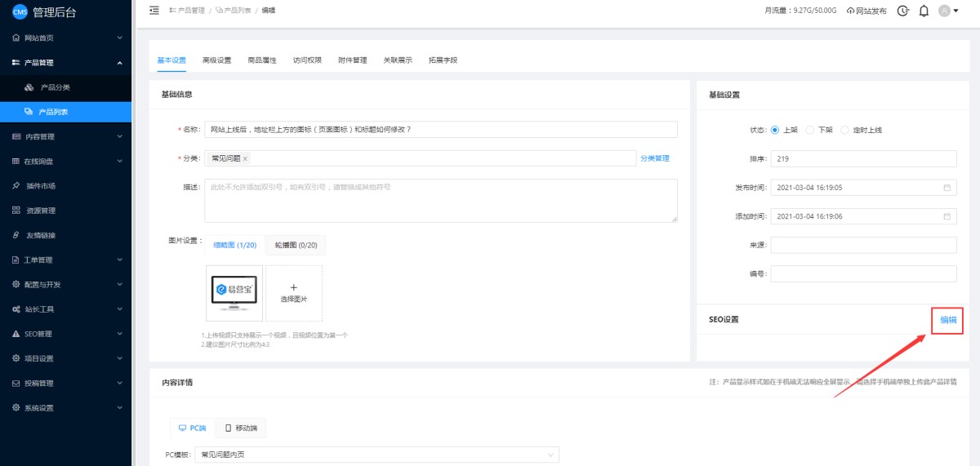The width and height of the screenshot is (980, 466).
Task: Remove the 常见问题 category tag
Action: [x=245, y=158]
